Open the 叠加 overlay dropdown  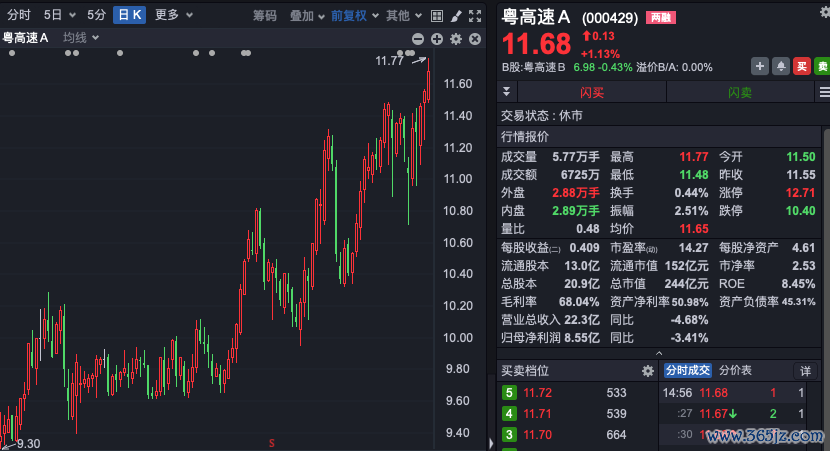point(306,16)
